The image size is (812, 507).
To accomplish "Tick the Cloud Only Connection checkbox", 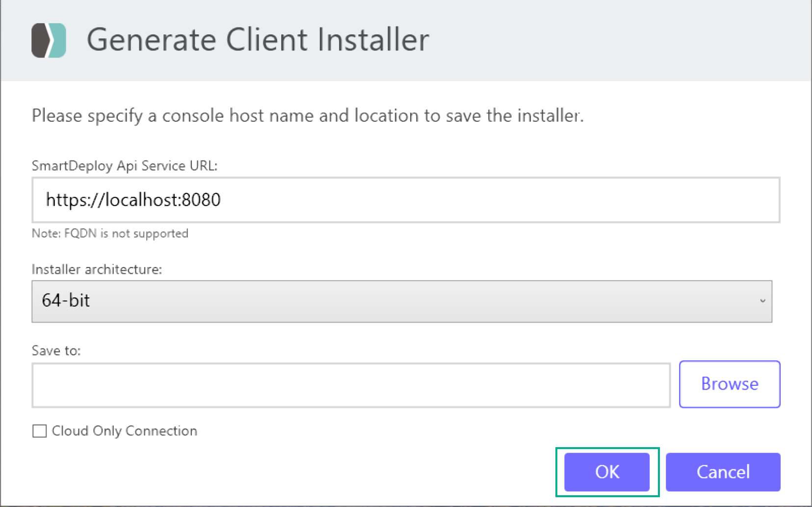I will [39, 431].
